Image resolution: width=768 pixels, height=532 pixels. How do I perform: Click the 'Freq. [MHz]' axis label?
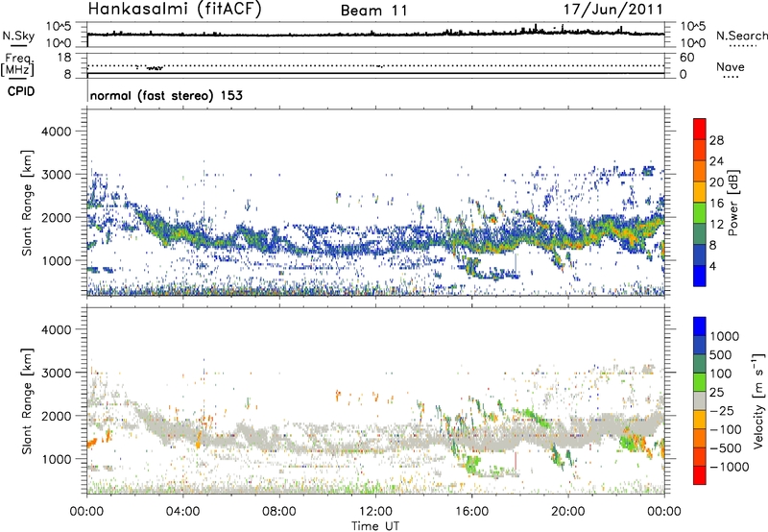coord(17,64)
